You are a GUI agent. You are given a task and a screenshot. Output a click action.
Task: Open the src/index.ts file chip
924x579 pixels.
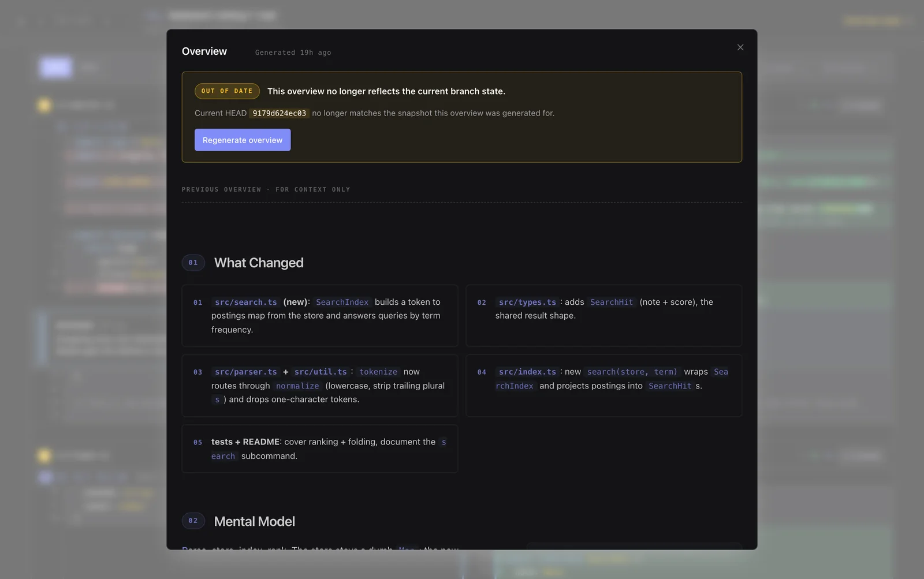[527, 372]
